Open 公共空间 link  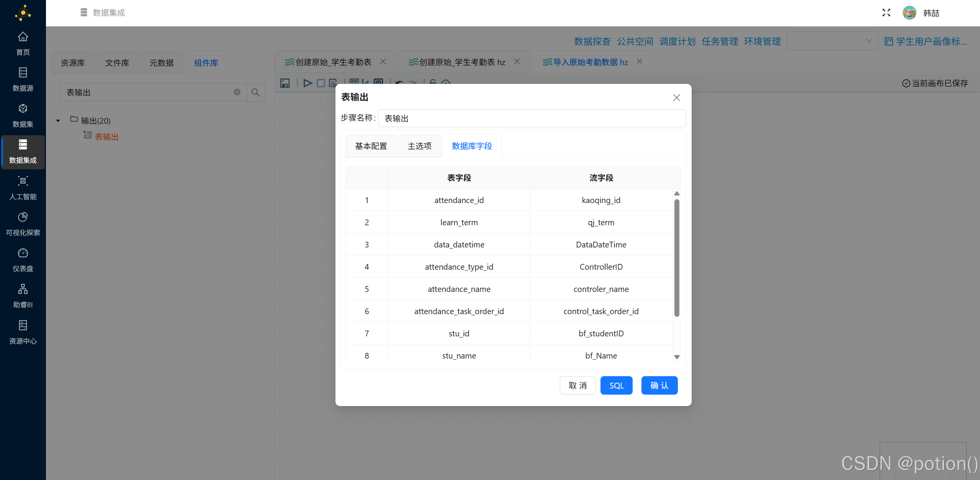635,41
